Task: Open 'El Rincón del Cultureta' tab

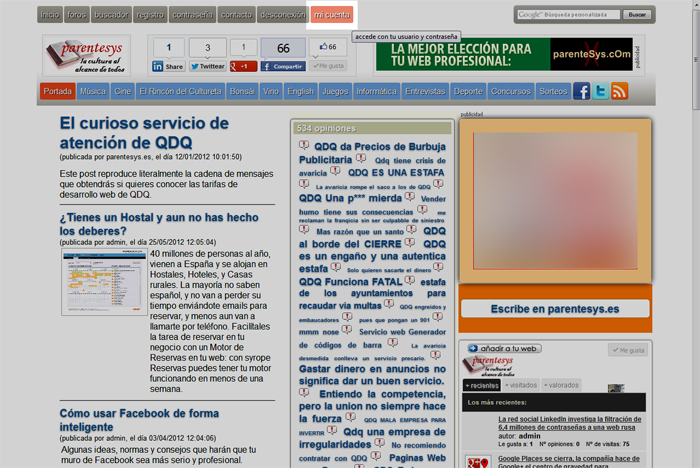Action: coord(180,91)
